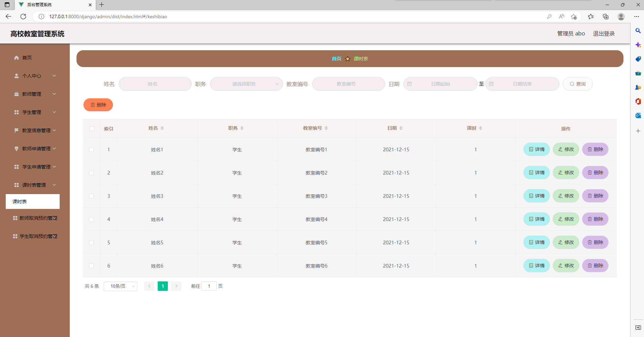Check the row checkbox for 姓名6
The height and width of the screenshot is (337, 644).
91,266
